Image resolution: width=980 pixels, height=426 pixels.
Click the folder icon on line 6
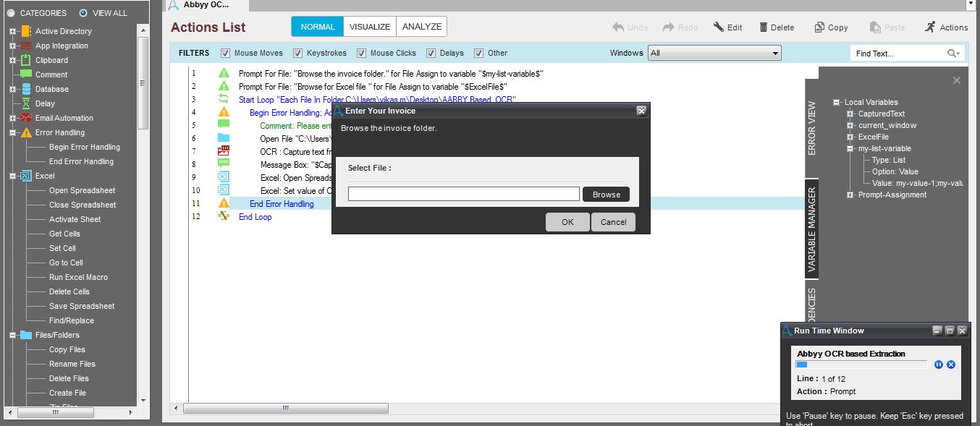[x=224, y=138]
